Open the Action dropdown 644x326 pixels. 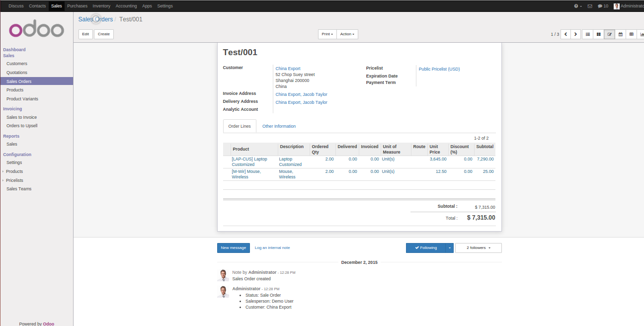coord(347,34)
